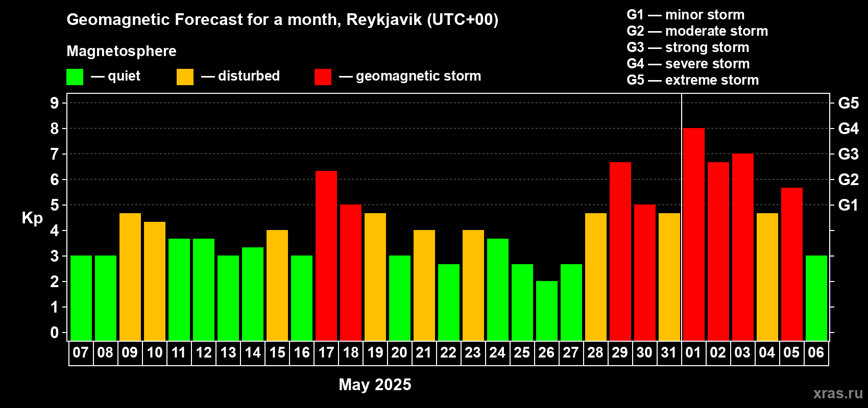Click the Kp value 0 on left axis
The width and height of the screenshot is (868, 408).
(x=55, y=333)
